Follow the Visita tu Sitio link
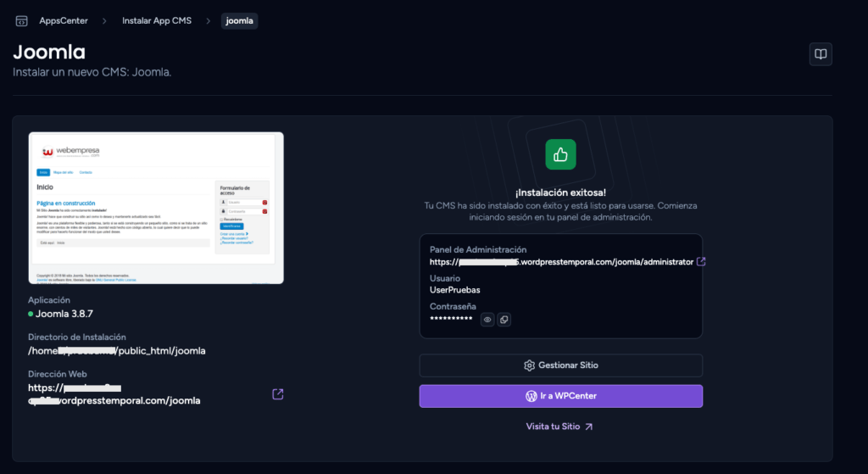 tap(559, 427)
